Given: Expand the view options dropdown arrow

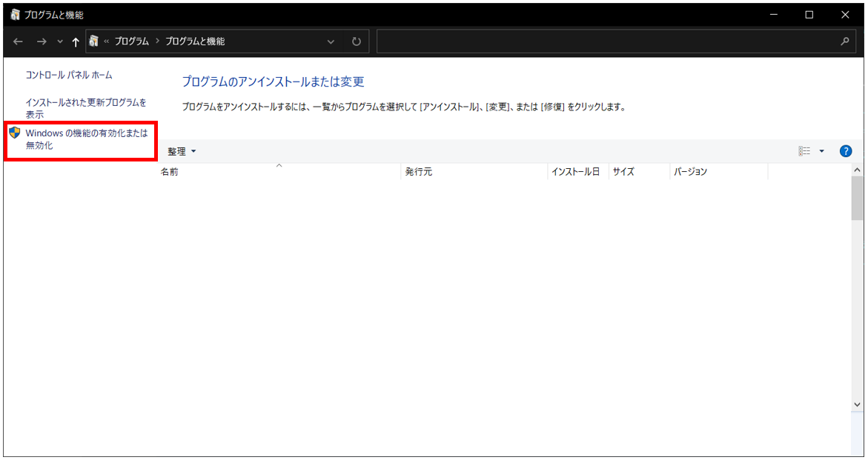Looking at the screenshot, I should click(x=821, y=151).
